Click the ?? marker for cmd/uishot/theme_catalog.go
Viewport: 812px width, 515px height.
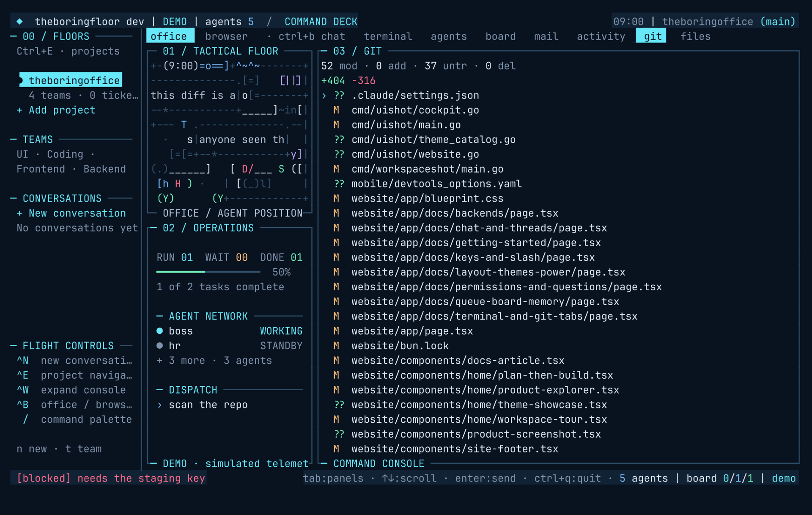tap(339, 140)
